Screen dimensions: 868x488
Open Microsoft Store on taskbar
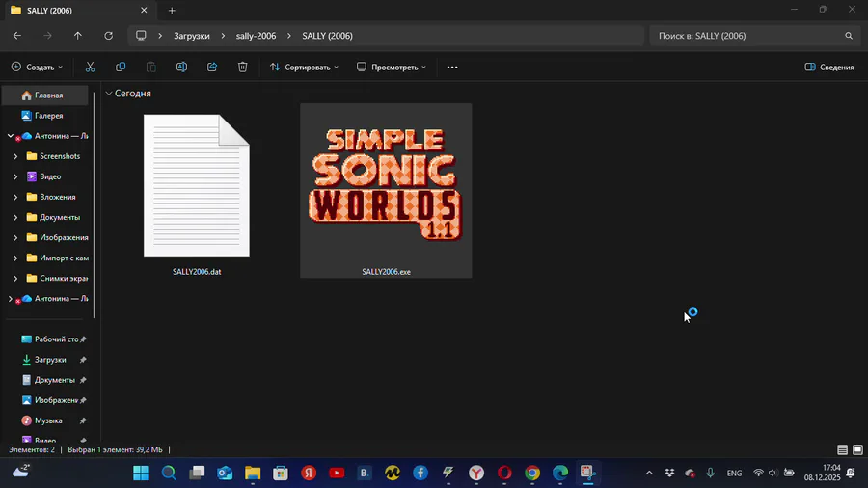click(x=281, y=473)
